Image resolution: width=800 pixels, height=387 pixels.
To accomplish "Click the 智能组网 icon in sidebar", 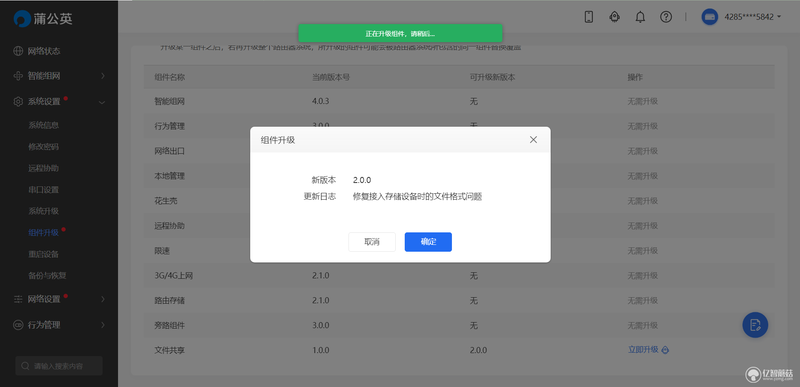I will (18, 76).
